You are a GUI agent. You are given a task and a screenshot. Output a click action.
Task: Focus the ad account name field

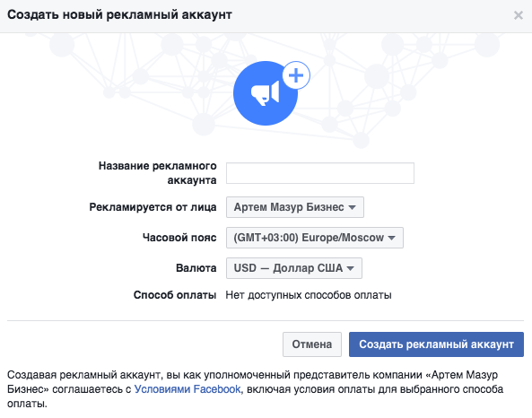pyautogui.click(x=320, y=173)
